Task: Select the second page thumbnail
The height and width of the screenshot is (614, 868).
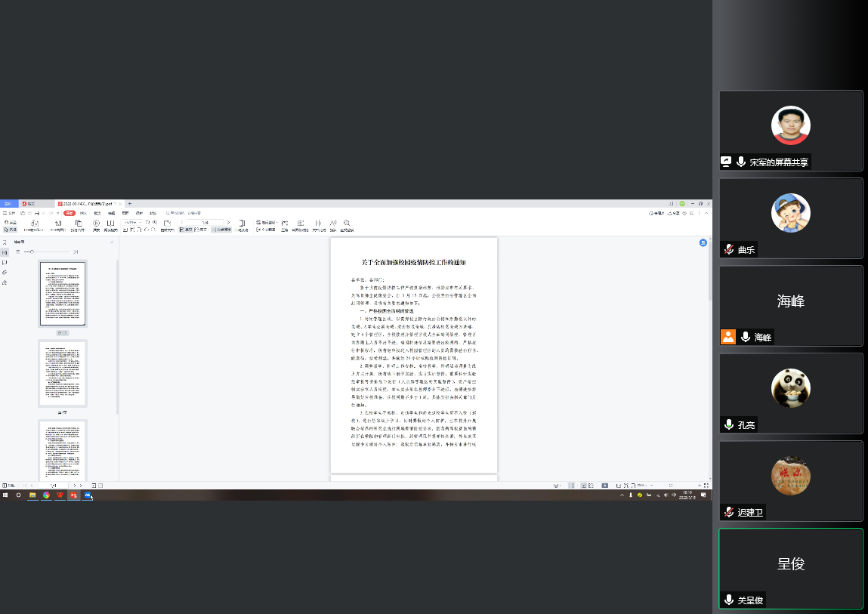Action: coord(63,375)
